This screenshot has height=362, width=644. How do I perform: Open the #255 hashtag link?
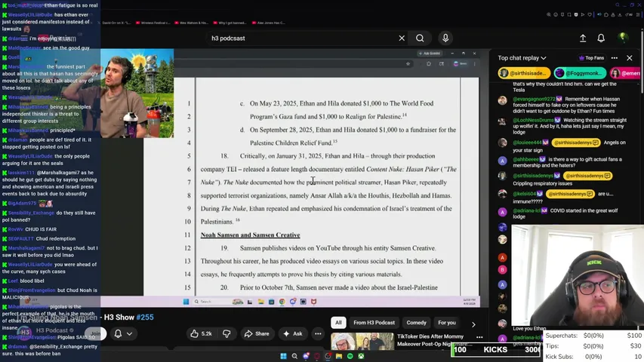[x=144, y=318]
